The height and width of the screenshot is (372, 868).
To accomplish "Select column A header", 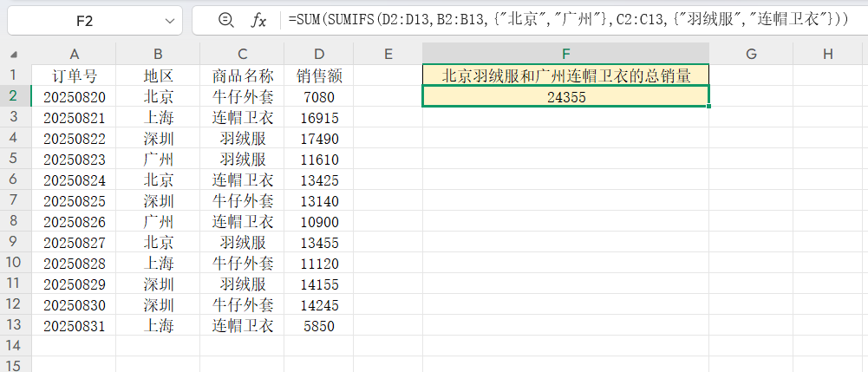I will (74, 54).
